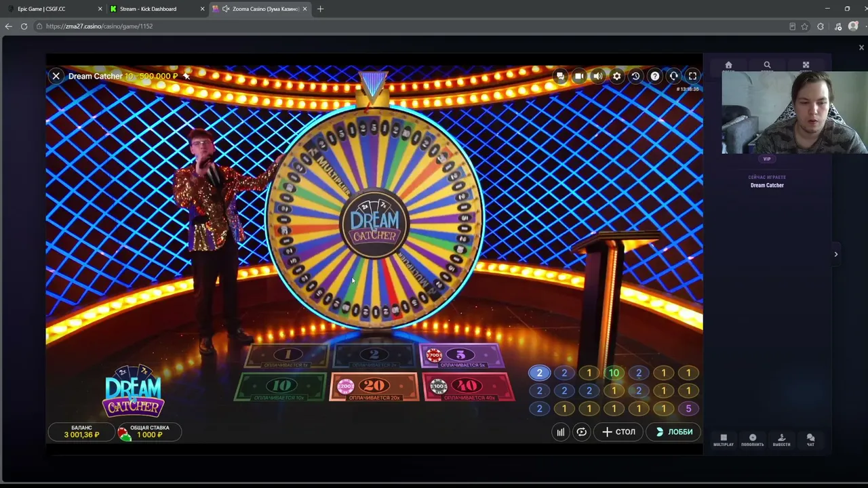
Task: Select the Zooma Casino browser tab
Action: point(261,9)
